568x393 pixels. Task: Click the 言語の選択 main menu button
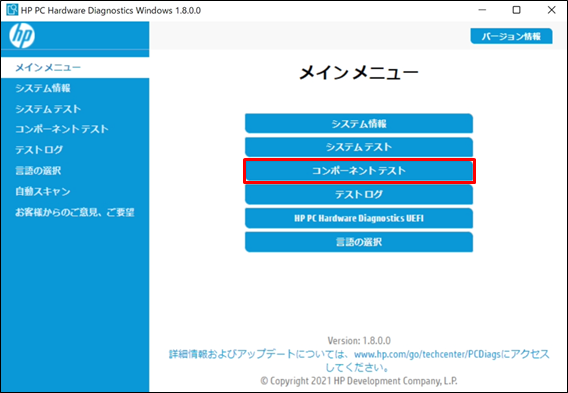359,242
